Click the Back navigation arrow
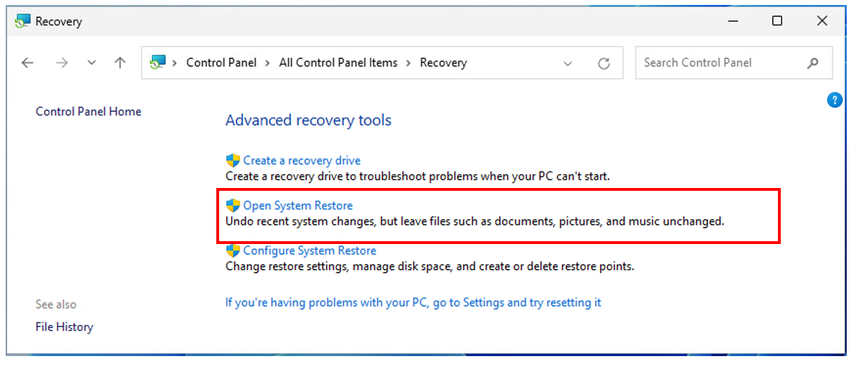 click(28, 63)
